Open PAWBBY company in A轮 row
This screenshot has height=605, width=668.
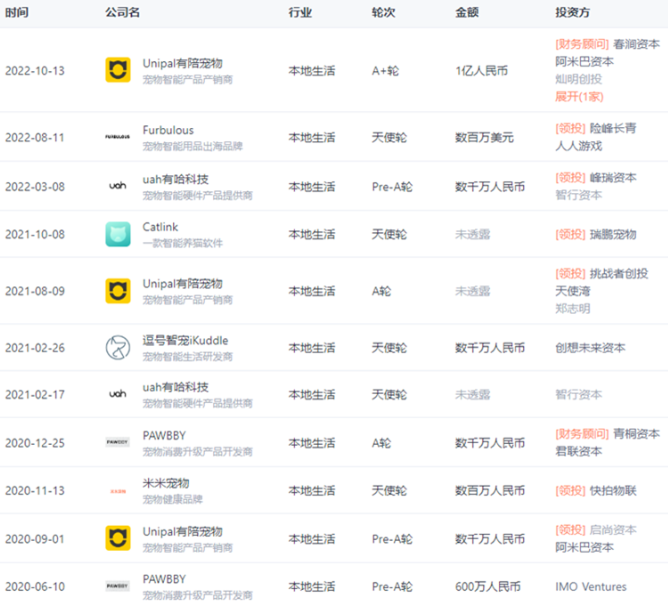pyautogui.click(x=164, y=435)
